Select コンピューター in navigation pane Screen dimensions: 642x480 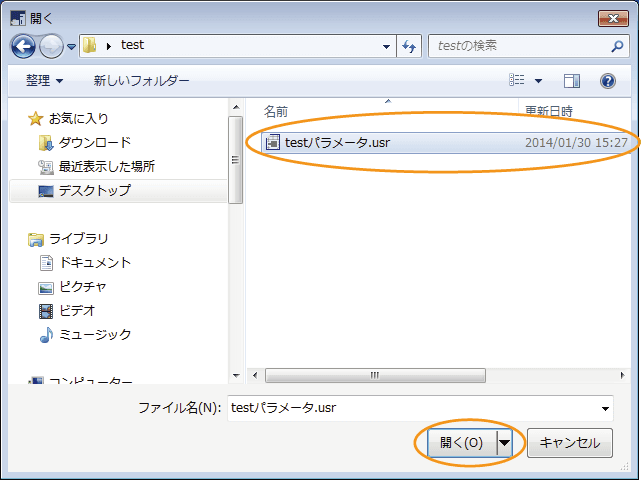click(x=91, y=380)
